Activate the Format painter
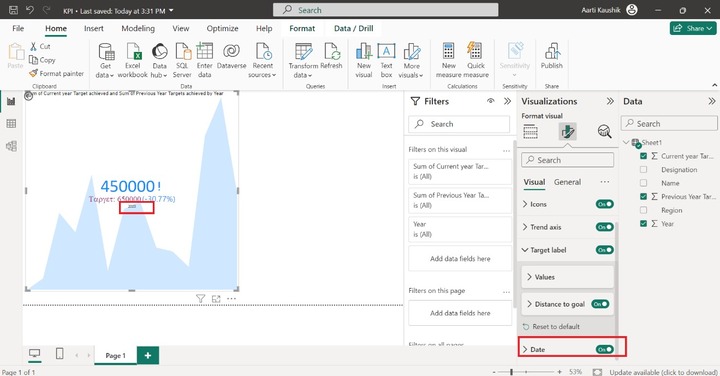Viewport: 720px width, 376px height. click(56, 73)
